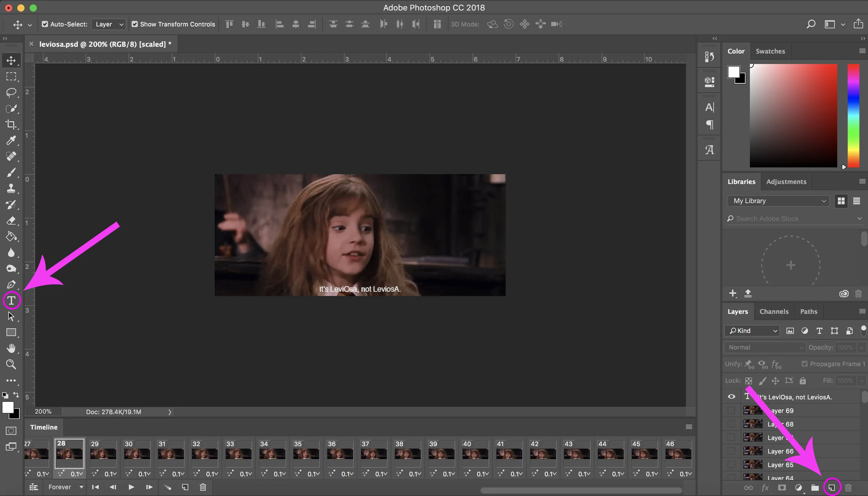Select the Spot Healing Brush tool
Image resolution: width=868 pixels, height=496 pixels.
(11, 156)
